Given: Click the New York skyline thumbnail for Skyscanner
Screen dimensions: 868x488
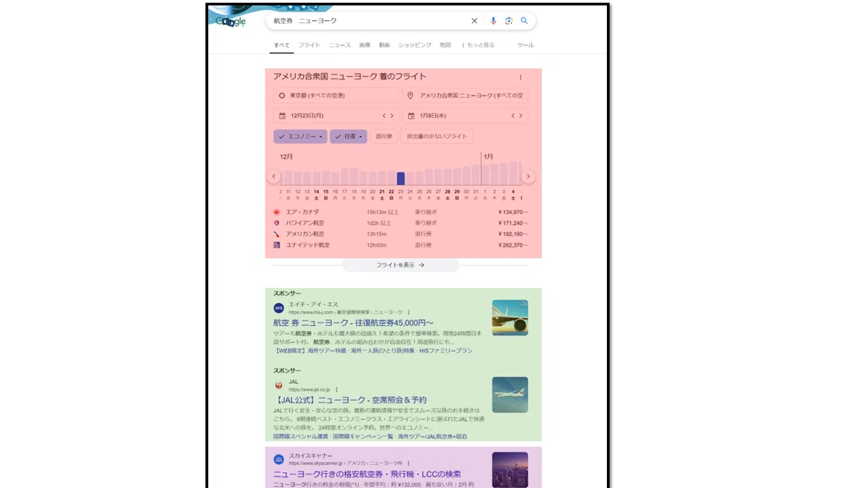Looking at the screenshot, I should pyautogui.click(x=510, y=469).
